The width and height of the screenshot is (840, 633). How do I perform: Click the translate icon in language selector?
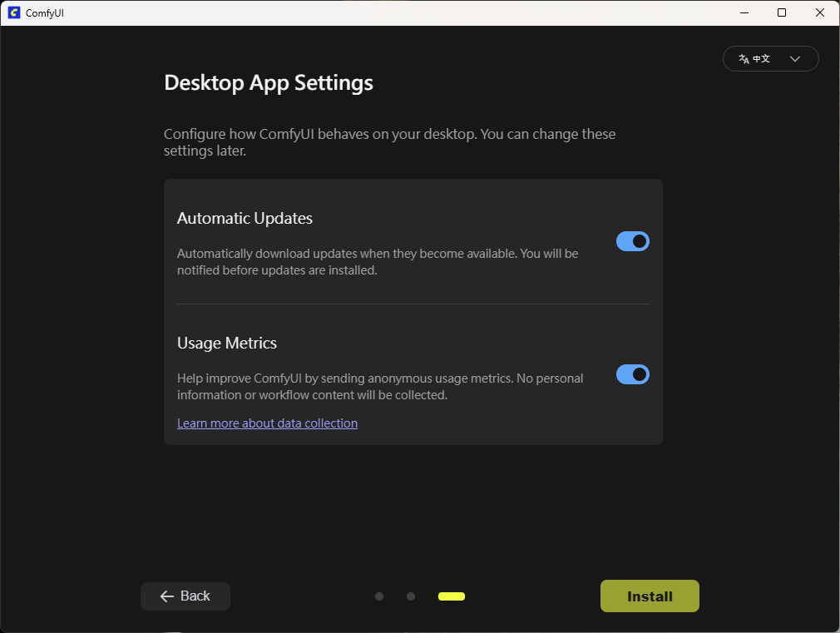point(744,59)
